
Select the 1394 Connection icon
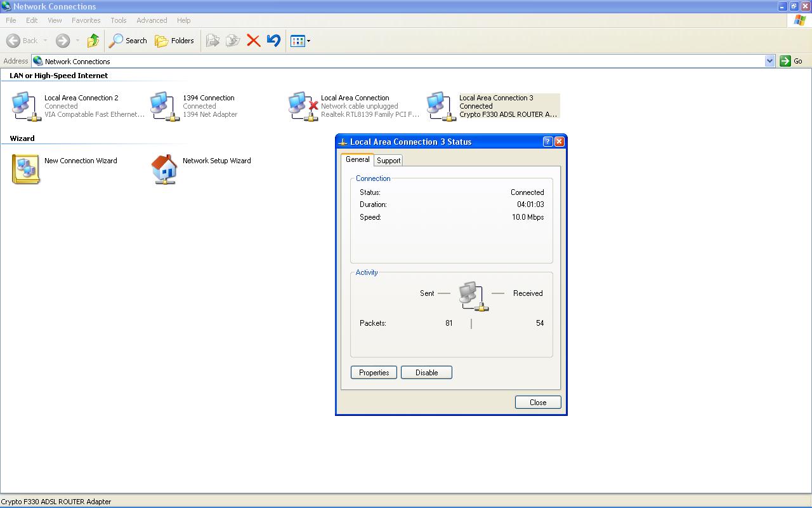point(164,106)
